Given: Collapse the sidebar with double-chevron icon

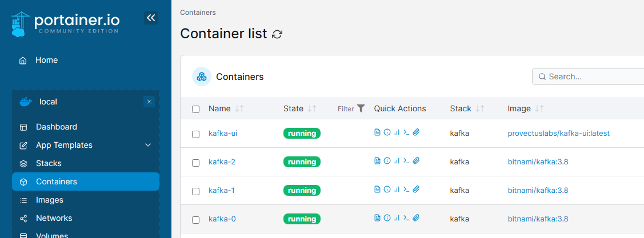Looking at the screenshot, I should (x=151, y=18).
